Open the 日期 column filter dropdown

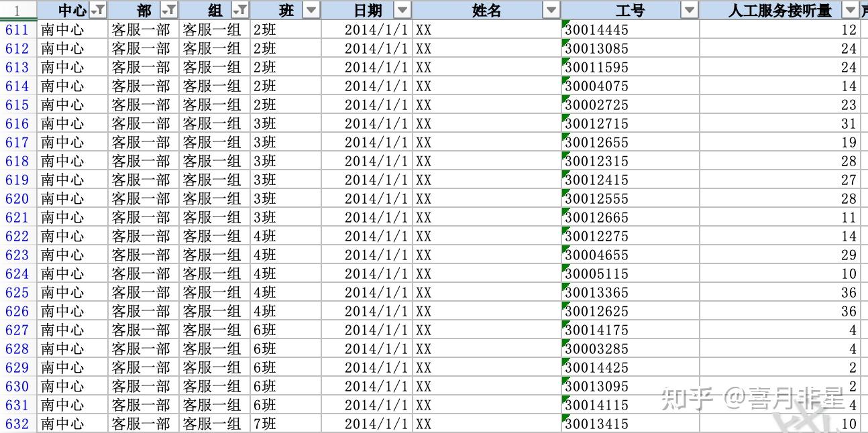pyautogui.click(x=401, y=10)
